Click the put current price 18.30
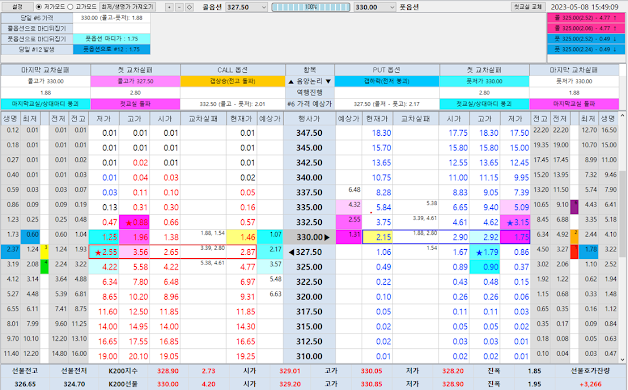 (377, 133)
